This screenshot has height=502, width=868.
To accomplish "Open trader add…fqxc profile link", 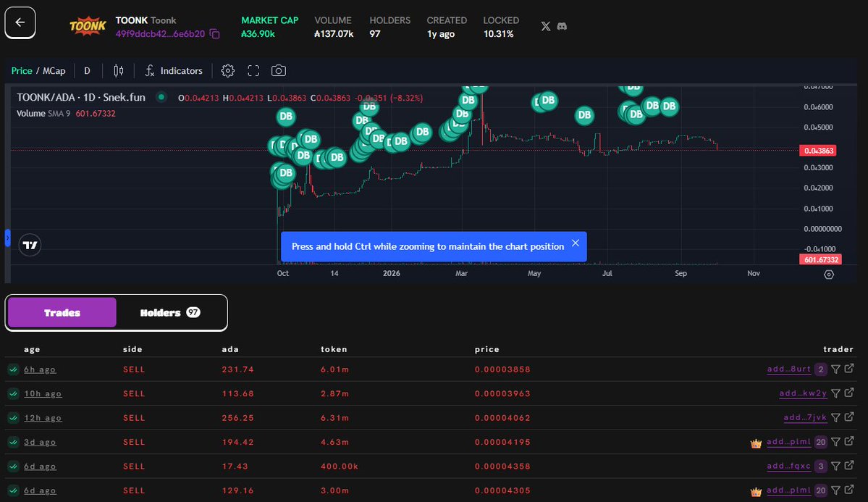I will coord(789,466).
